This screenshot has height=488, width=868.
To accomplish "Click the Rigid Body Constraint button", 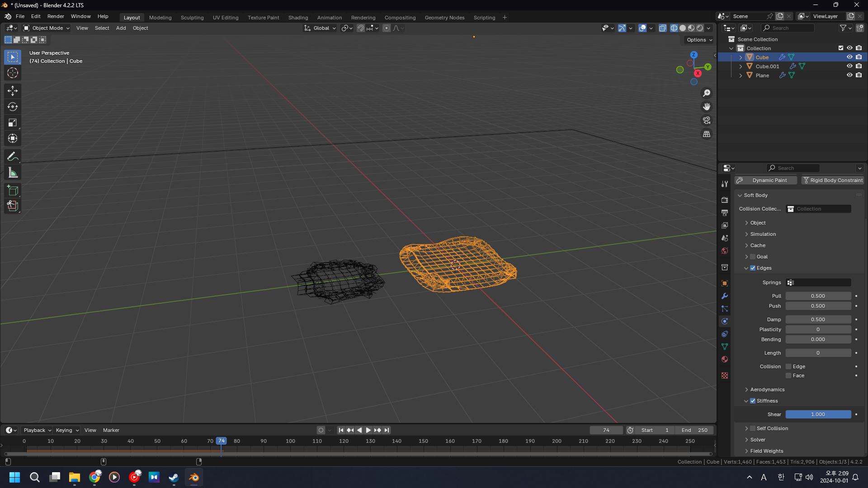I will coord(833,180).
